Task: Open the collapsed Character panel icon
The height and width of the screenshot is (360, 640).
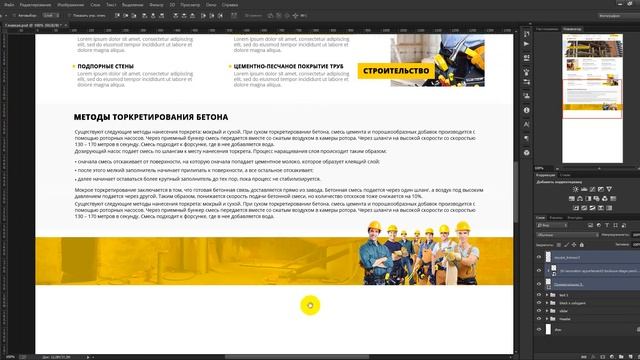Action: point(527,124)
